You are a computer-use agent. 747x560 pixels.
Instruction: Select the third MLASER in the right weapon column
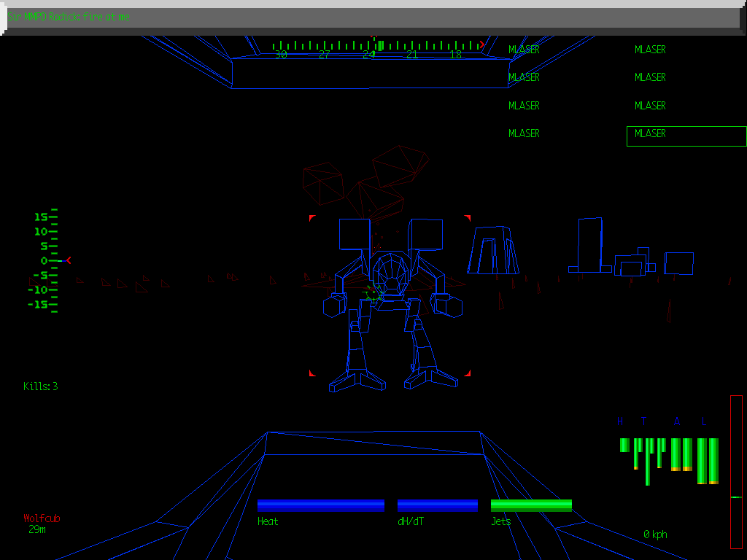point(649,105)
